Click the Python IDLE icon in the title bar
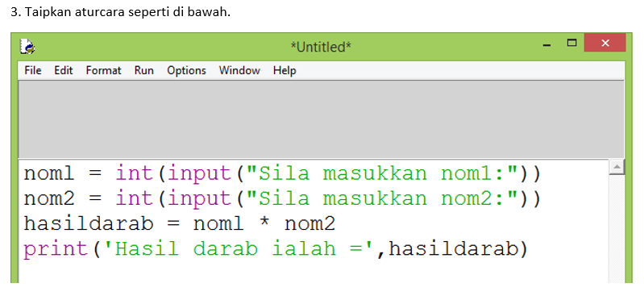 27,47
